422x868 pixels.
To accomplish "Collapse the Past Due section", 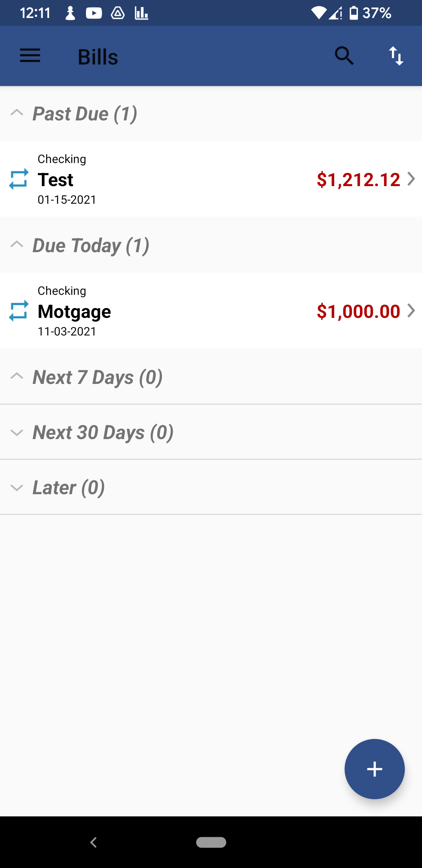I will coord(17,113).
